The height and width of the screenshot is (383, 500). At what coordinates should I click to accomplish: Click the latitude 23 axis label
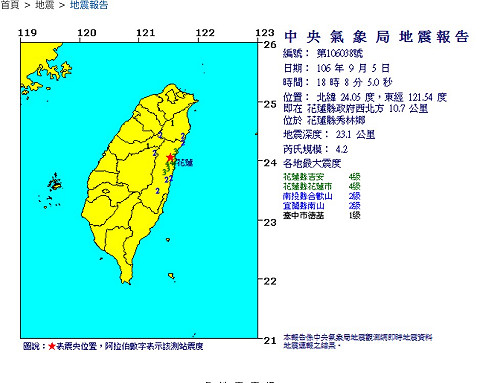pyautogui.click(x=270, y=222)
